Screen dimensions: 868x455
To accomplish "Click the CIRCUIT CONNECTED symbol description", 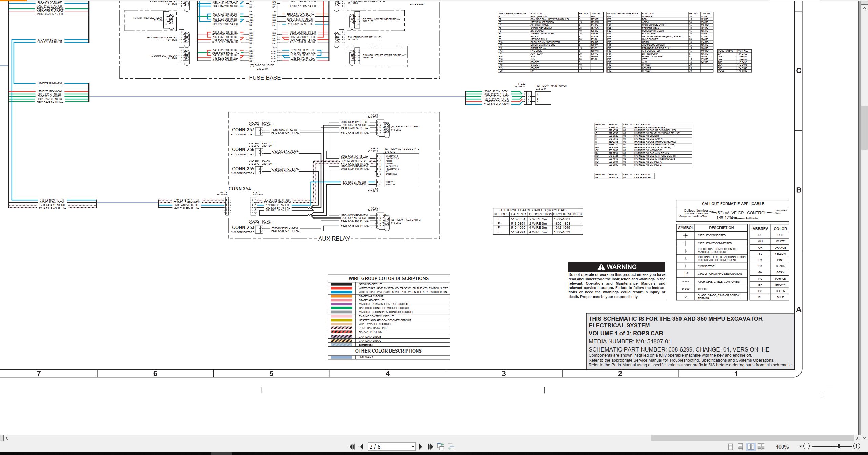I will pyautogui.click(x=712, y=235).
